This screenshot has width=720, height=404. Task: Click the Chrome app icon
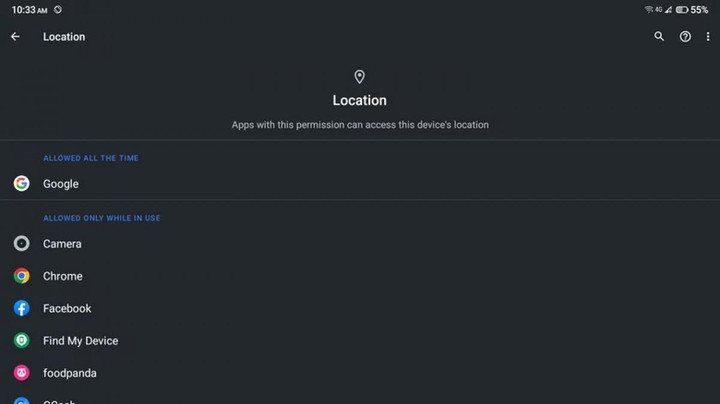pos(22,276)
